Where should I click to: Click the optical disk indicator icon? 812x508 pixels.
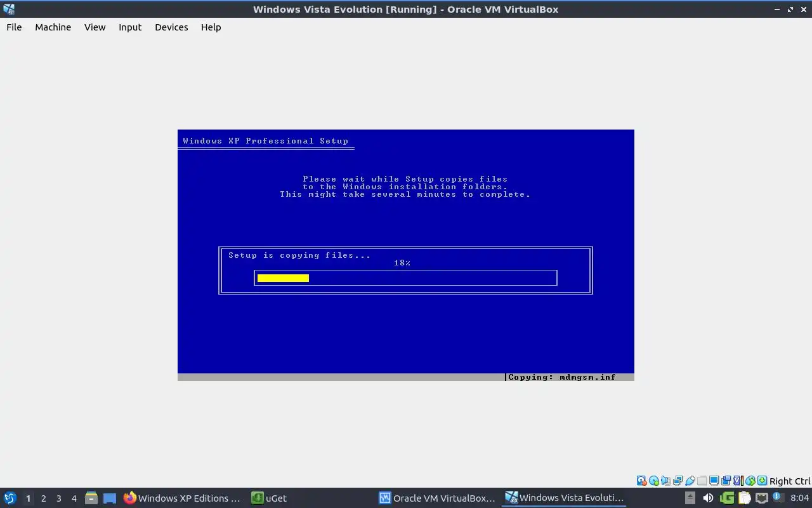click(654, 481)
